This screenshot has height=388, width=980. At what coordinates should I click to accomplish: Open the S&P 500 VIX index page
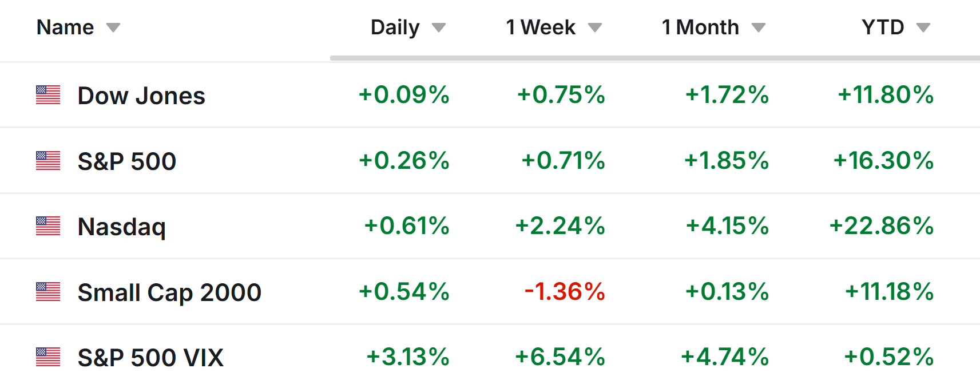click(x=150, y=357)
